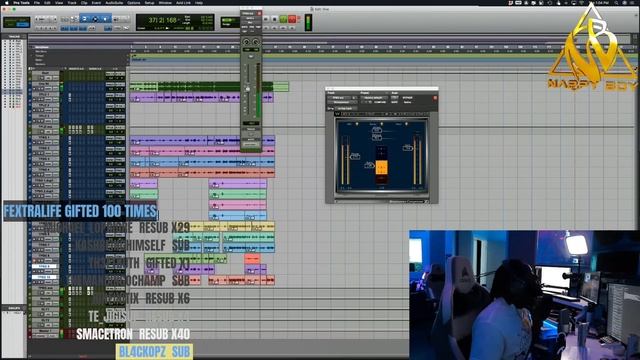Click the Min:Secs ruler label
Screen dimensions: 640x360
pyautogui.click(x=41, y=52)
